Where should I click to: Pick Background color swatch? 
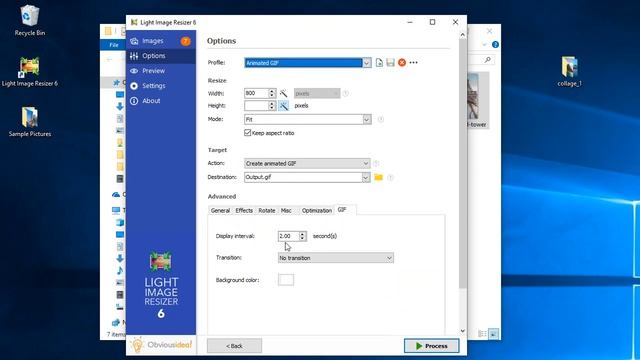click(286, 280)
